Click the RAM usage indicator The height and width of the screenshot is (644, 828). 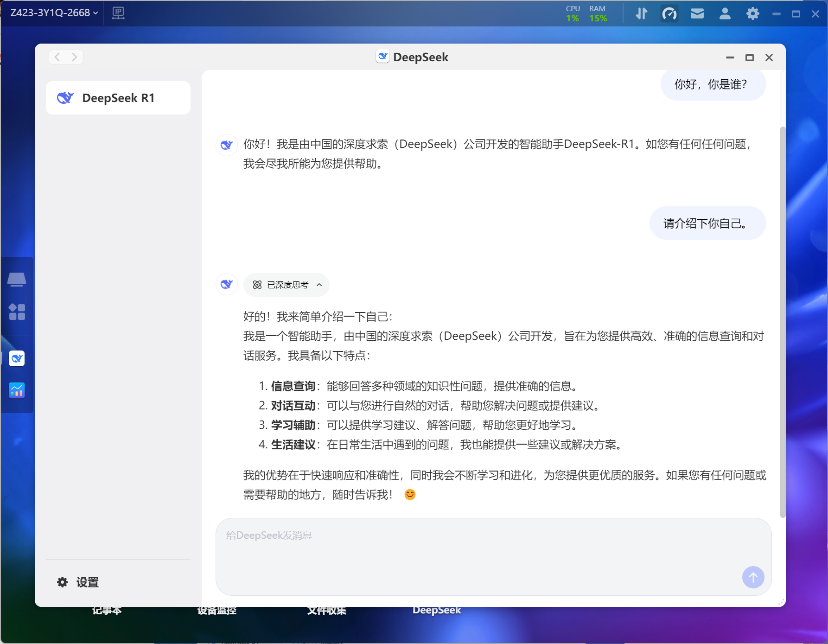click(598, 13)
